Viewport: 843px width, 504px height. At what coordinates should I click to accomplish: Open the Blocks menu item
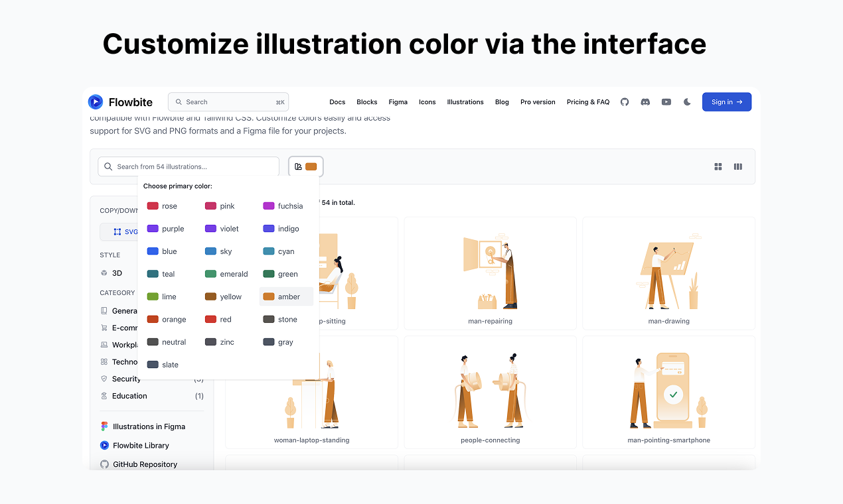coord(367,102)
